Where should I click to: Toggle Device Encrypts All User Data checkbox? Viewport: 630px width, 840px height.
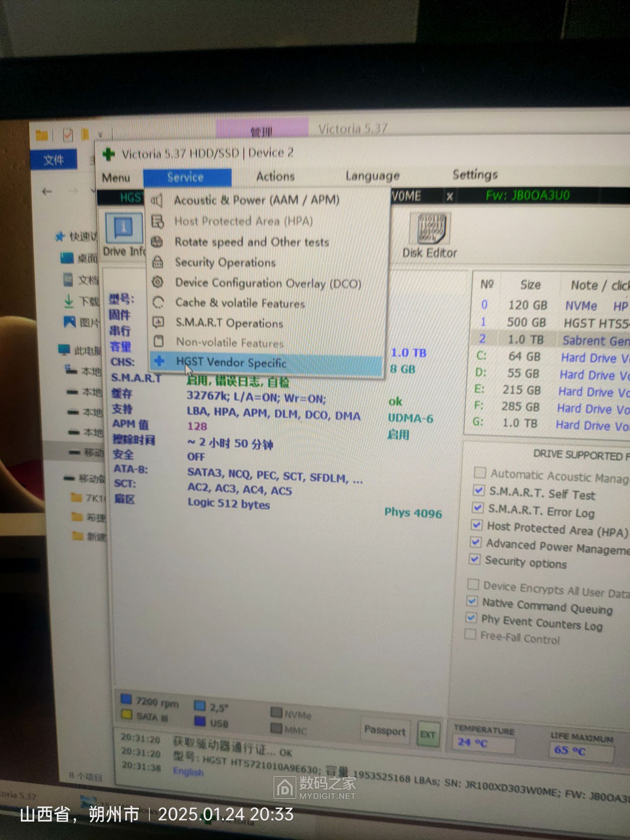(x=473, y=585)
